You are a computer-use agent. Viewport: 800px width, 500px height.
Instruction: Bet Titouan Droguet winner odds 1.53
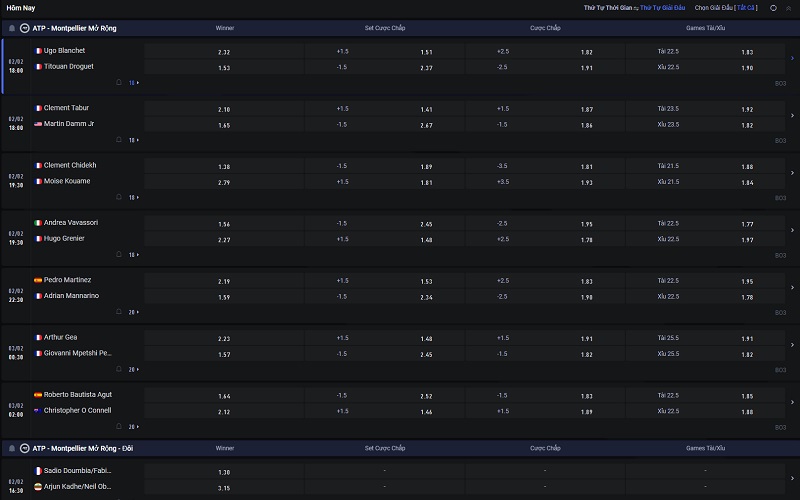(x=224, y=68)
